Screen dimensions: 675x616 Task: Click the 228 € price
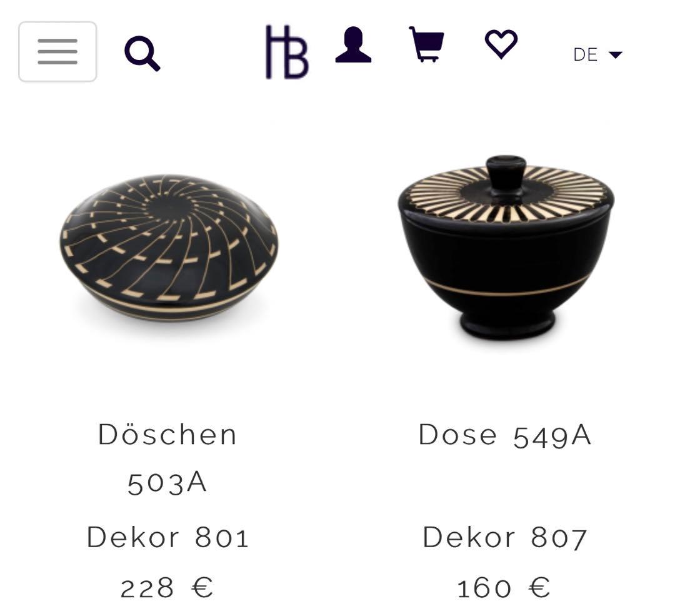click(167, 588)
